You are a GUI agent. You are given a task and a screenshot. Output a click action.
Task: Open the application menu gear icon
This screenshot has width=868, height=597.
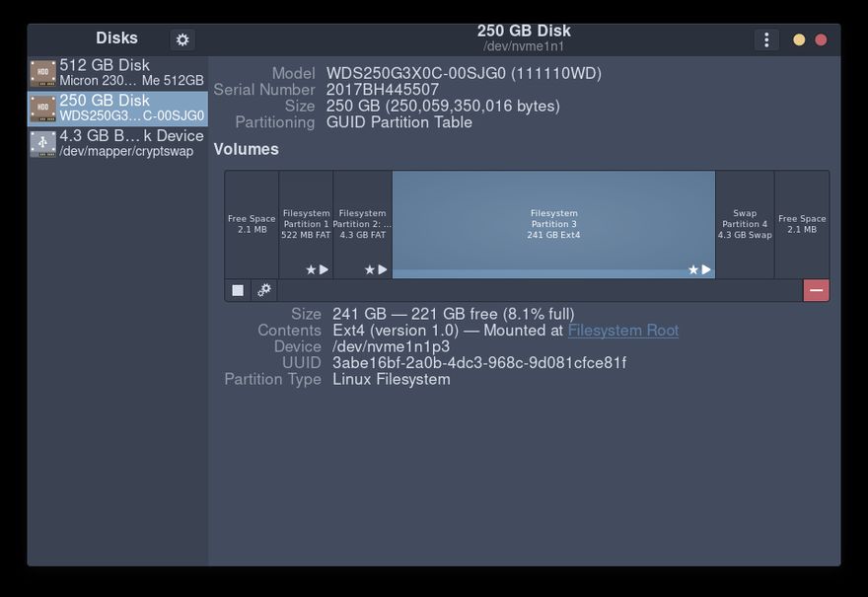click(181, 39)
